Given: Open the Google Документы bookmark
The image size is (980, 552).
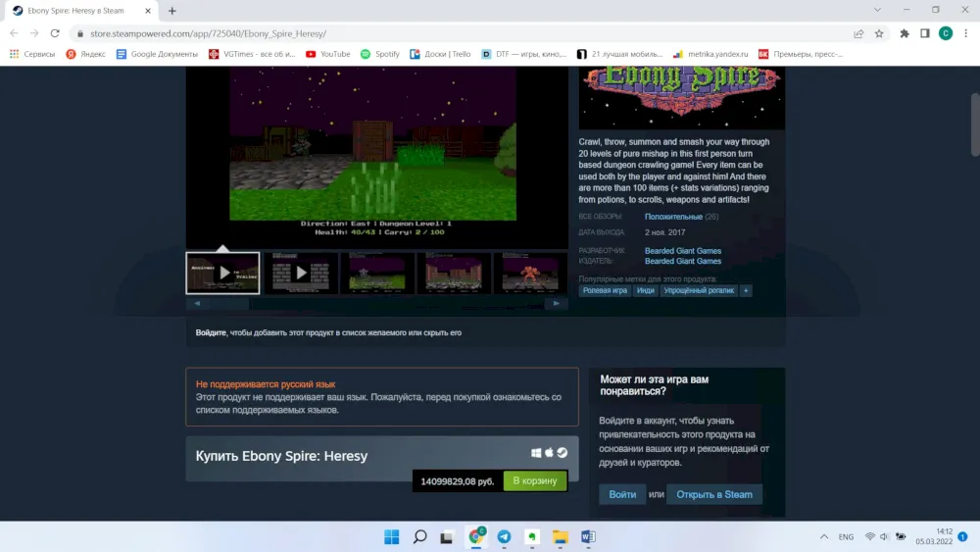Looking at the screenshot, I should pyautogui.click(x=157, y=54).
